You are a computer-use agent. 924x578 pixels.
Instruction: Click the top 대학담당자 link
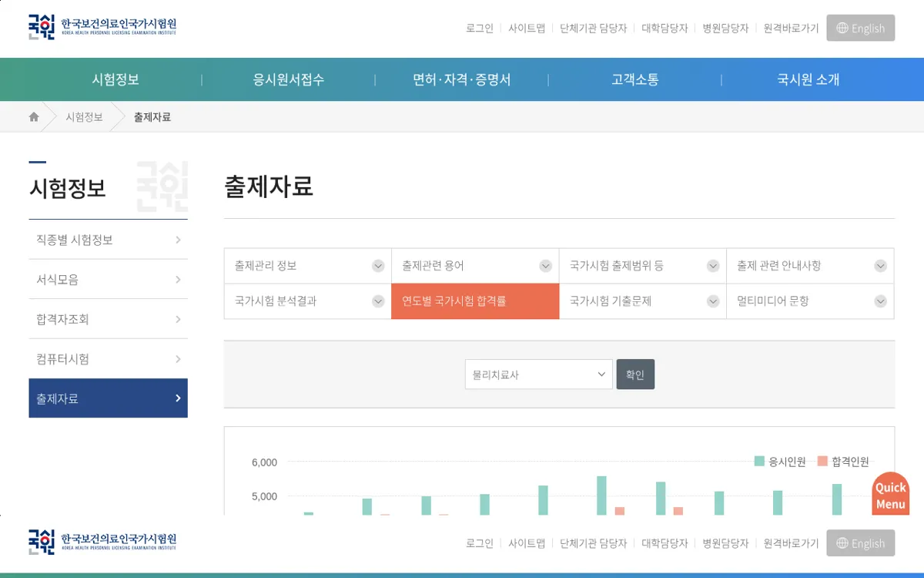(x=665, y=28)
